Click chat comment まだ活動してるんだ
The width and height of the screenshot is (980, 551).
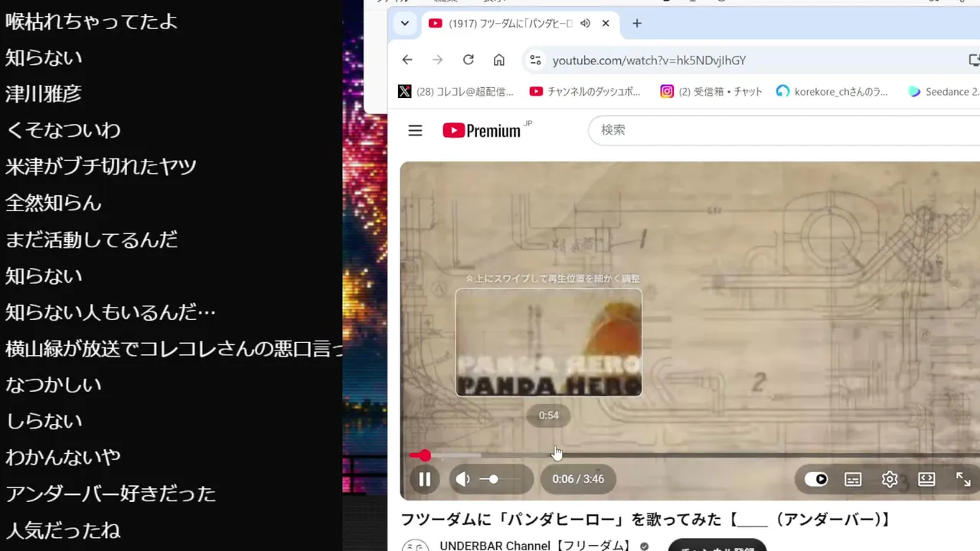click(92, 240)
